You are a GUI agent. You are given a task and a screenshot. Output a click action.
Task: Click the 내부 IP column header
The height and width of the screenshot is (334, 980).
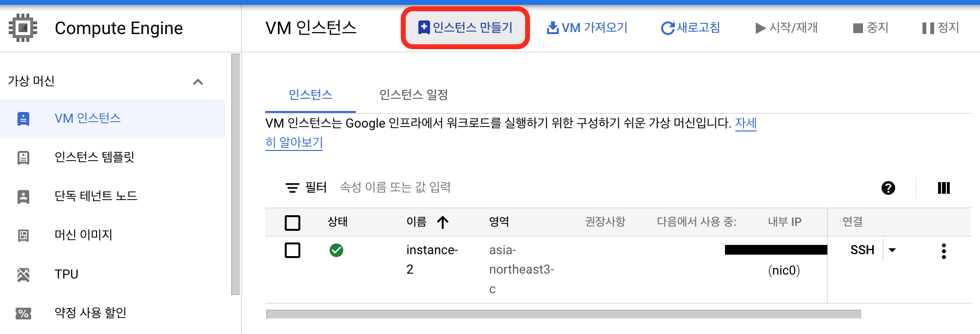(x=784, y=222)
